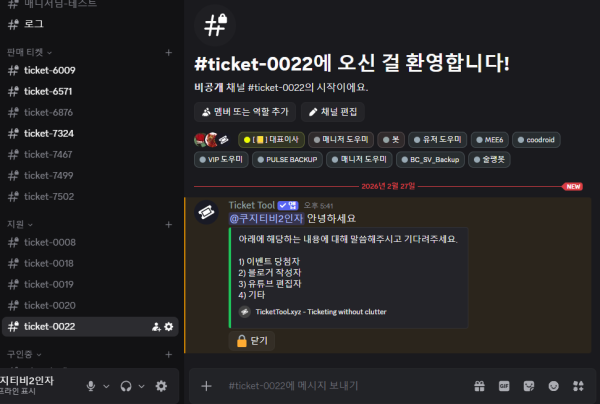Image resolution: width=600 pixels, height=404 pixels.
Task: Mute the microphone
Action: pos(92,386)
